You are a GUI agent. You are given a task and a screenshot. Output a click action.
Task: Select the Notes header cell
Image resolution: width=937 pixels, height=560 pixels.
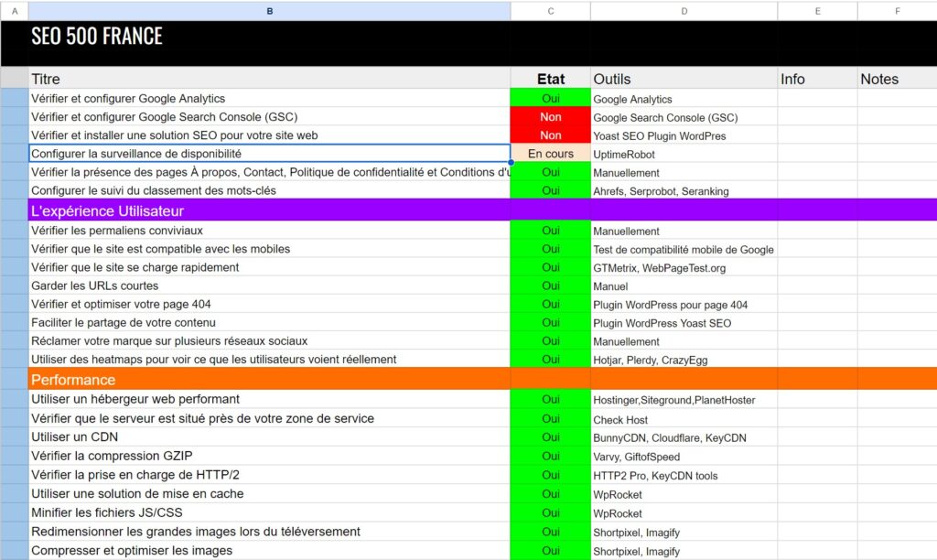[897, 79]
